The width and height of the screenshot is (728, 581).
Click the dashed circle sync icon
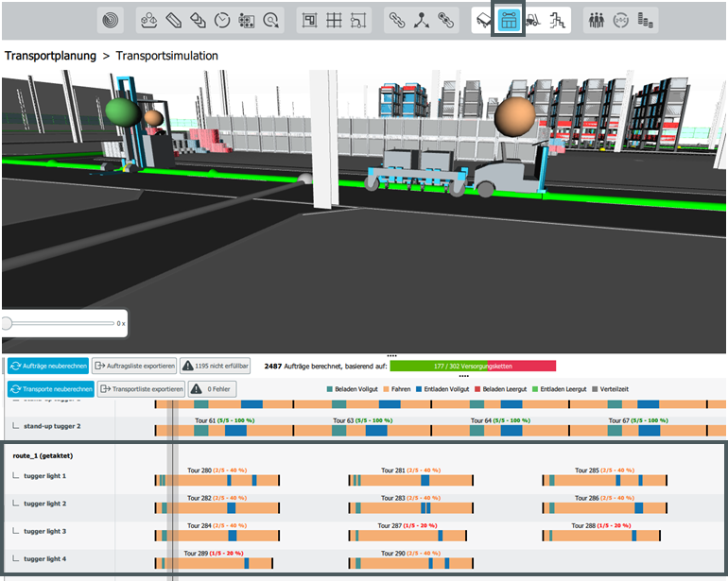tap(621, 21)
